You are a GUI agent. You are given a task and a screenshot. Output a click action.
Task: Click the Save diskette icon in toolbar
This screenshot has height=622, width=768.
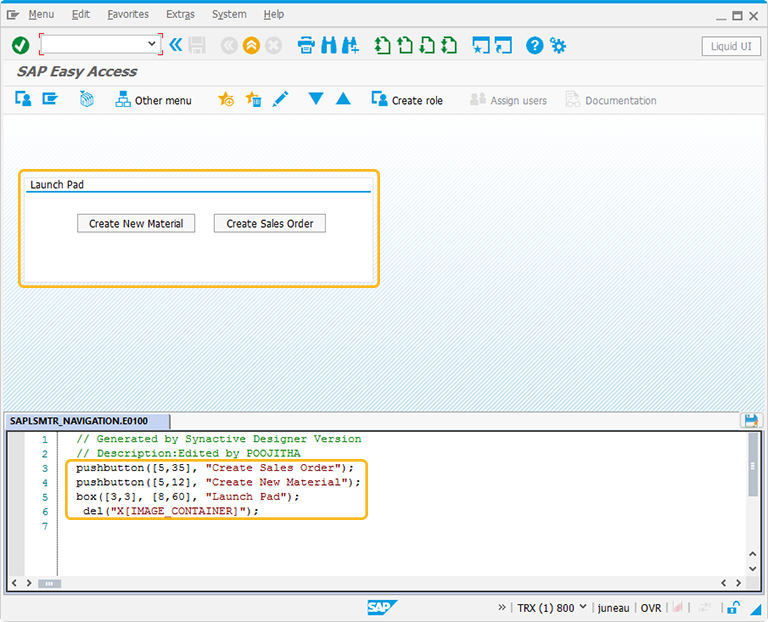197,45
